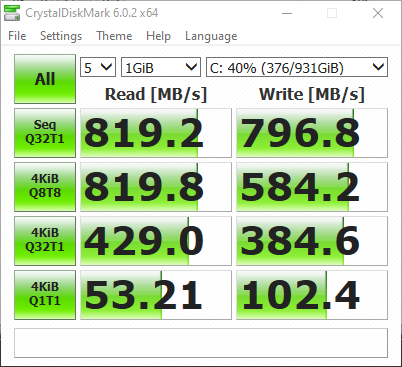Image resolution: width=402 pixels, height=367 pixels.
Task: Click the Seq read result 819.2
Action: 156,133
